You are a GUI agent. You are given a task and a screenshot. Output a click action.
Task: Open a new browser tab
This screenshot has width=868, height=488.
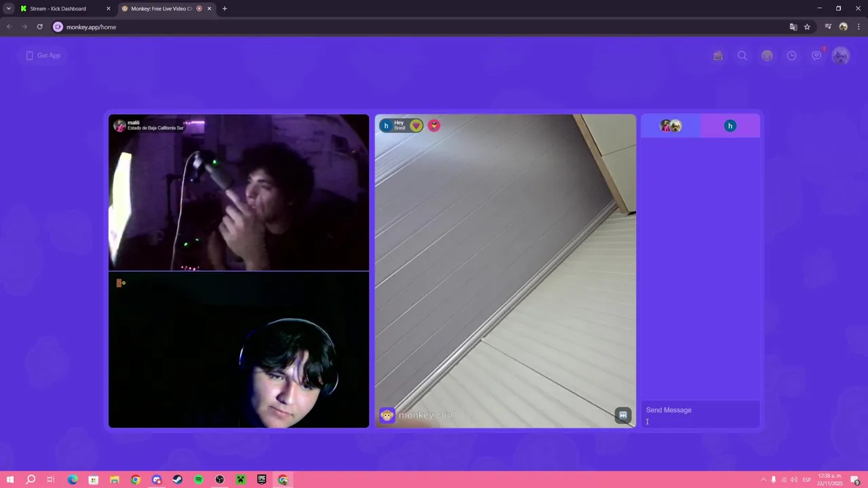click(224, 9)
